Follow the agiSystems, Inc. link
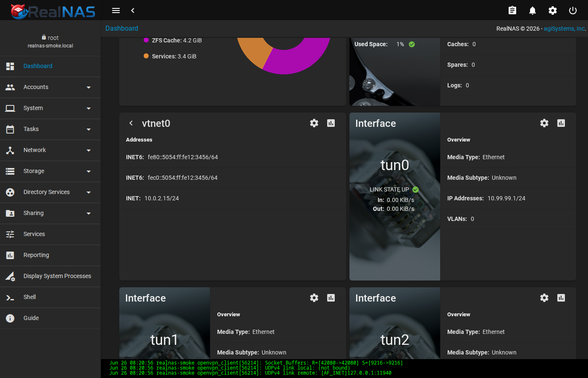Screen dimensions: 588x378 pos(564,29)
